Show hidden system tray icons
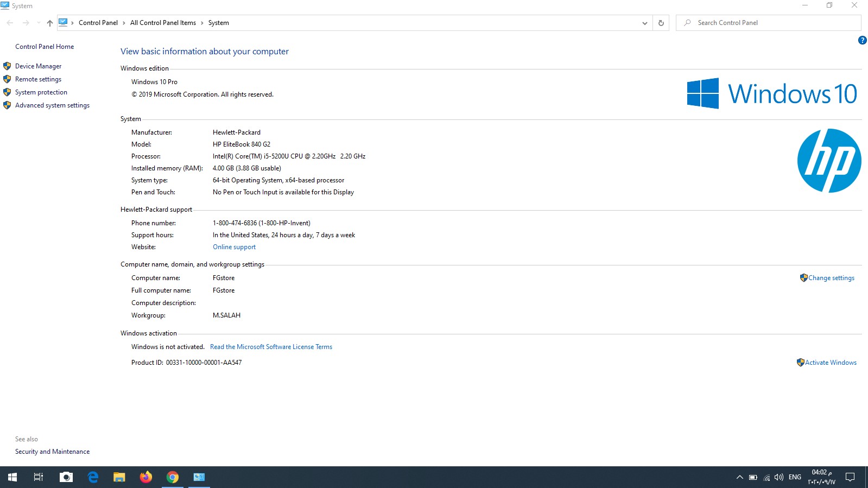Viewport: 868px width, 488px height. 739,478
